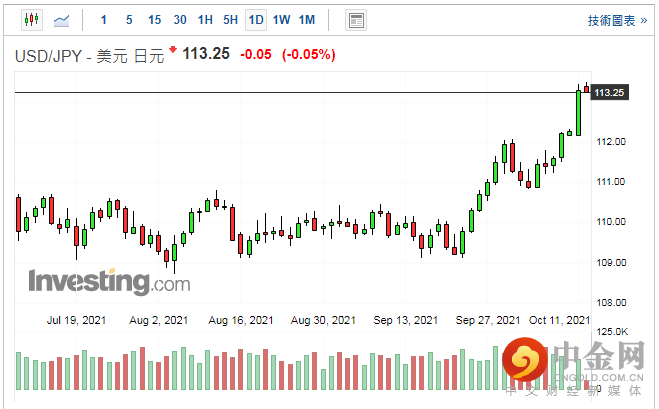Select the 30 minute timeframe
The height and width of the screenshot is (409, 659).
[180, 20]
